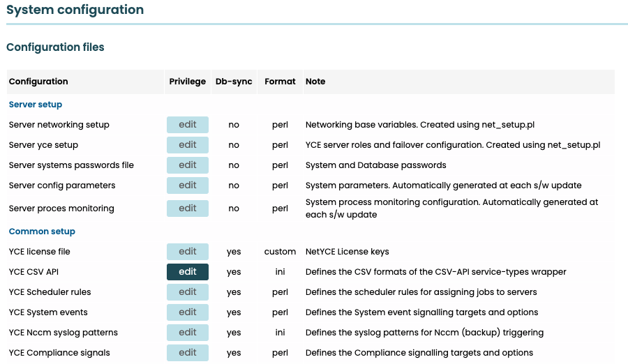The width and height of the screenshot is (628, 364).
Task: Edit the YCE Scheduler rules
Action: [x=187, y=292]
